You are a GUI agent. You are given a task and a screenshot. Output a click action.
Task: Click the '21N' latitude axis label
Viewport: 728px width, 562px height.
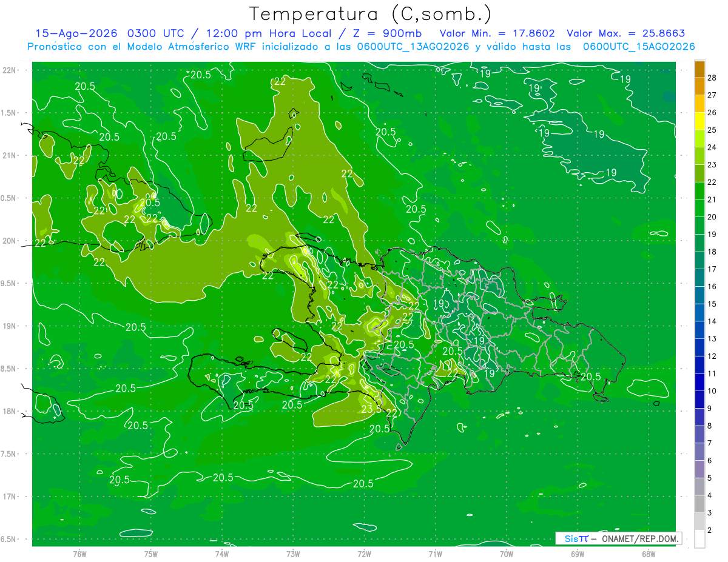tap(10, 155)
